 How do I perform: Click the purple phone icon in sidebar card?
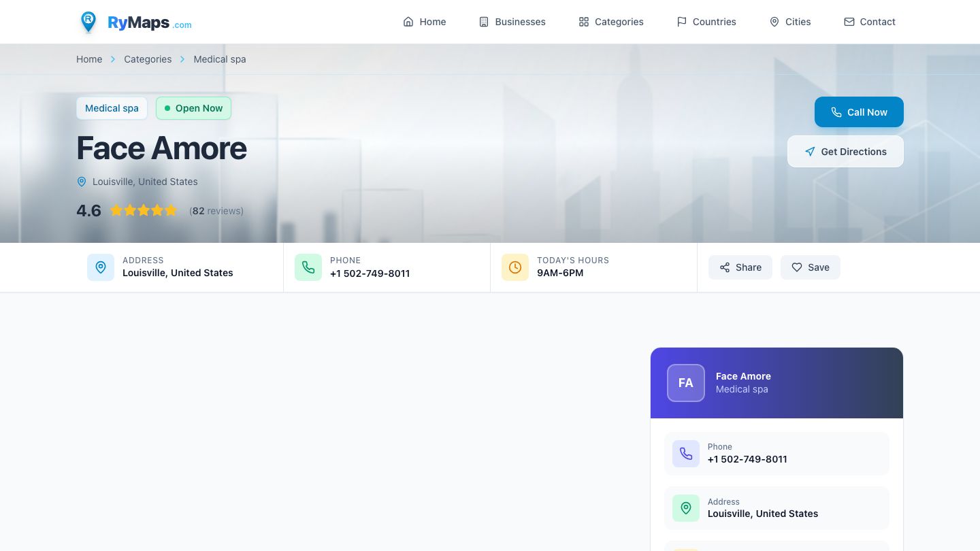[x=686, y=454]
